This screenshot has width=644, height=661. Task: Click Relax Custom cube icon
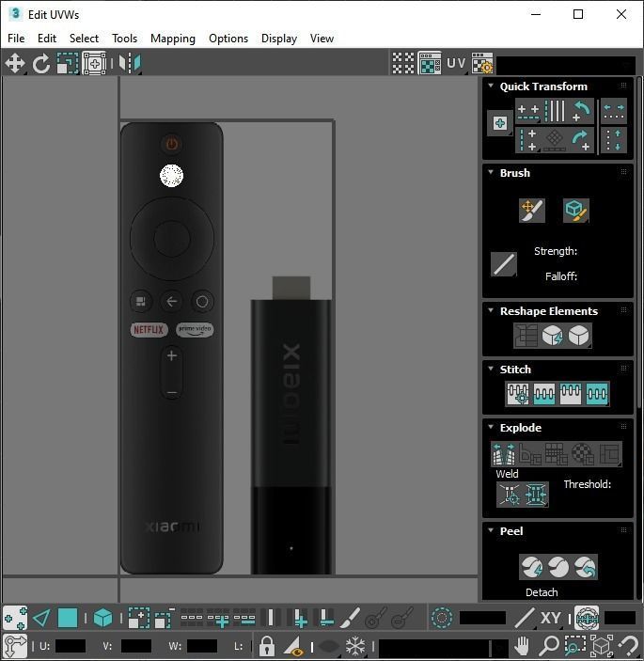(x=578, y=336)
